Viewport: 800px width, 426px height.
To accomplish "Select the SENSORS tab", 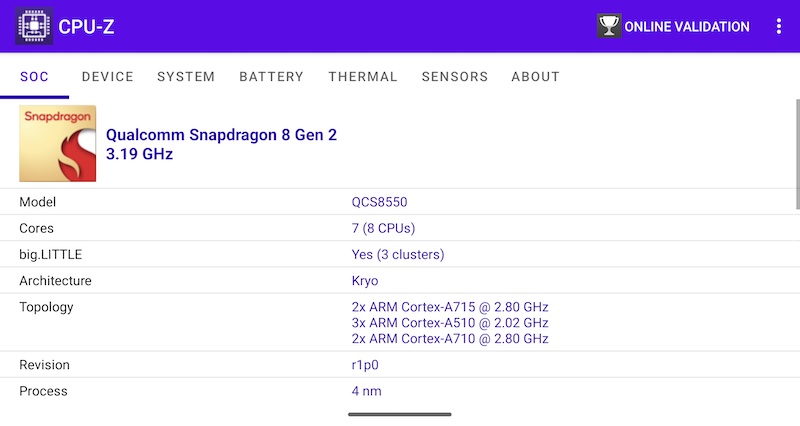I will coord(455,77).
